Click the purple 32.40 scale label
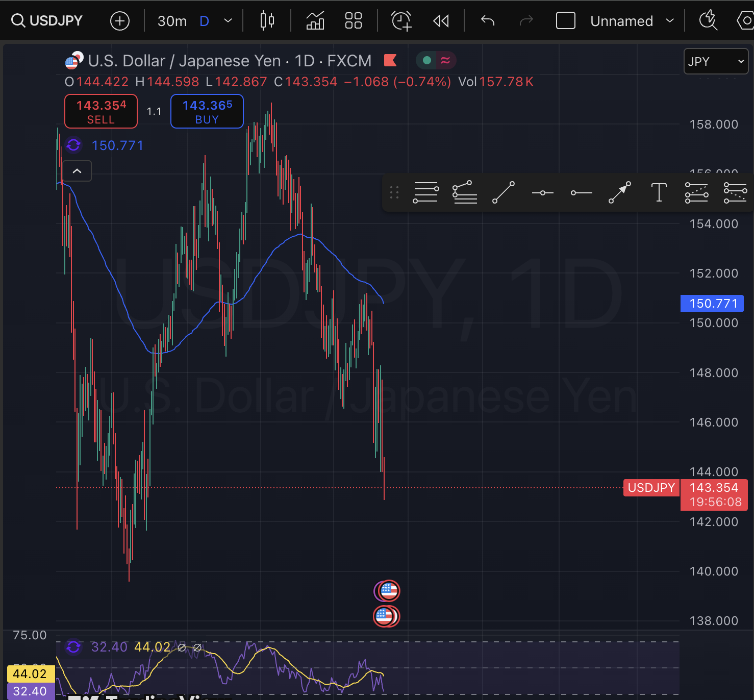The image size is (754, 700). (30, 691)
